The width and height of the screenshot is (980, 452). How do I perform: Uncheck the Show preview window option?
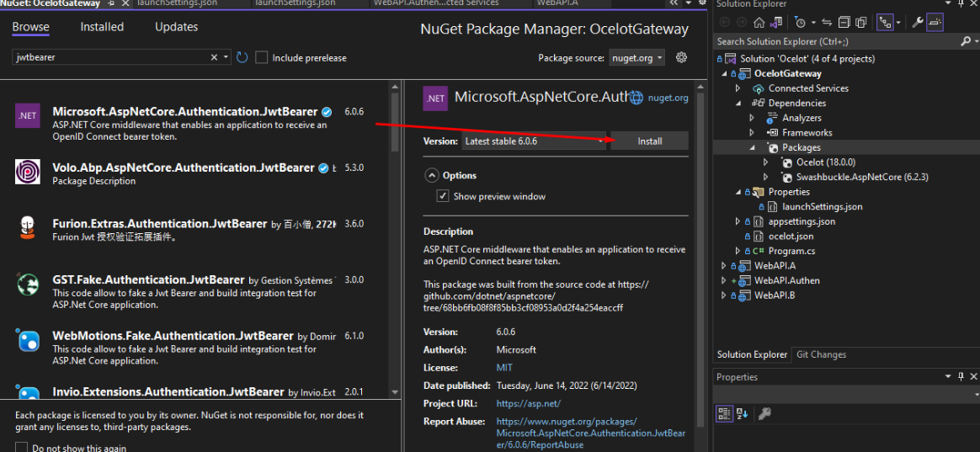click(x=443, y=196)
